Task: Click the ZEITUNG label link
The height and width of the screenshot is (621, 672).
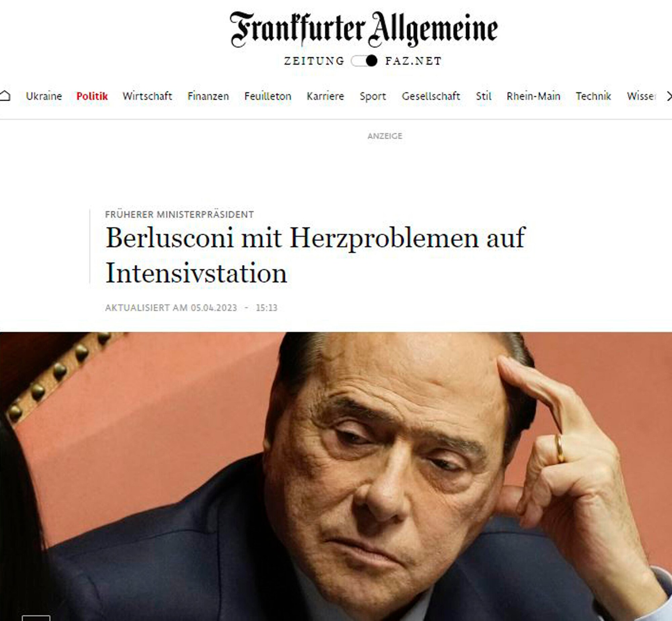Action: tap(314, 61)
